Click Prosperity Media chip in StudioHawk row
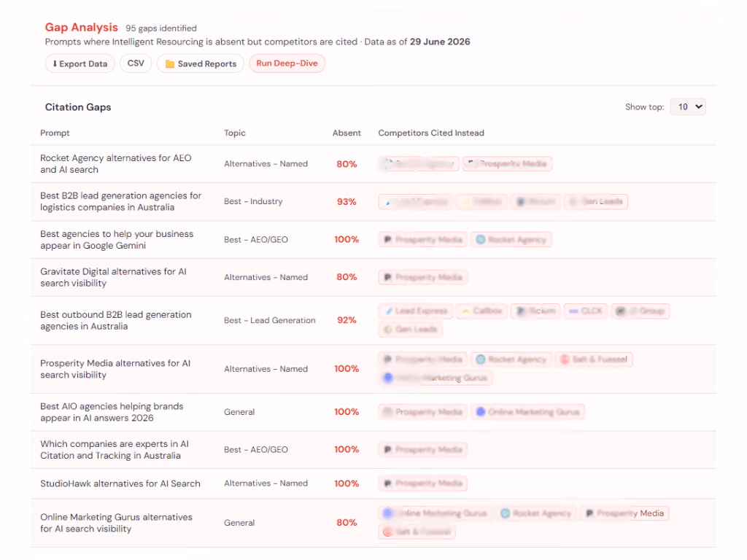Screen dimensions: 747x560 coord(423,483)
